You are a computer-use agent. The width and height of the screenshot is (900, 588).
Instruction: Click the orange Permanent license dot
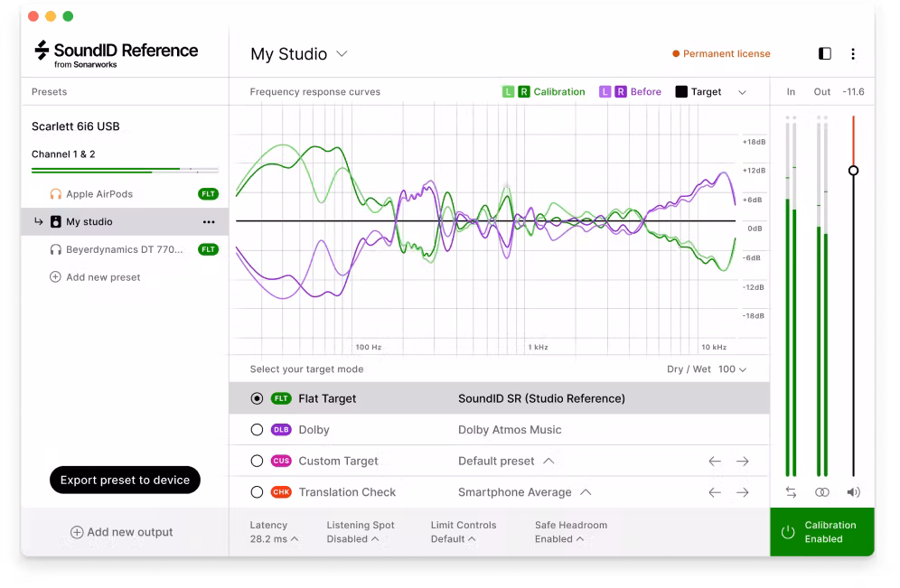coord(676,54)
